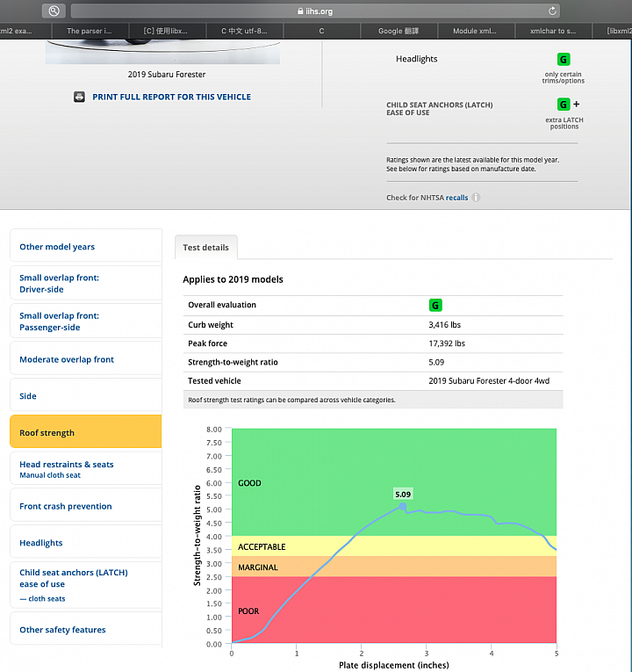Open Other safety features section
632x672 pixels.
click(x=86, y=630)
